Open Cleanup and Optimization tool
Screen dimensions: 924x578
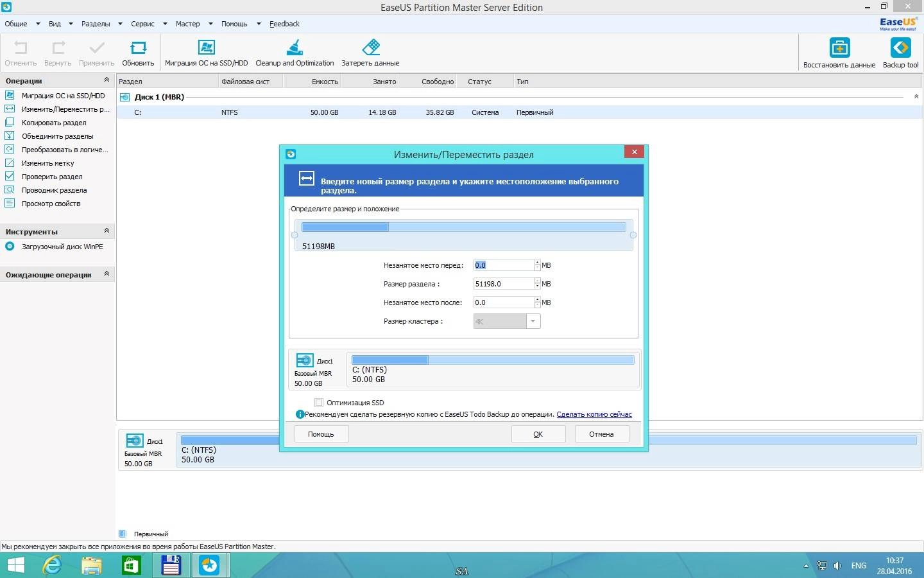coord(295,48)
